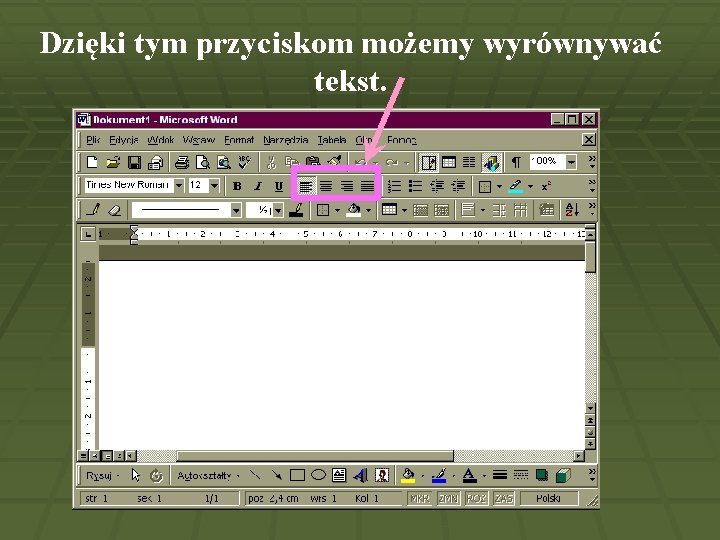Image resolution: width=720 pixels, height=540 pixels.
Task: Open a file with the folder icon
Action: click(113, 162)
